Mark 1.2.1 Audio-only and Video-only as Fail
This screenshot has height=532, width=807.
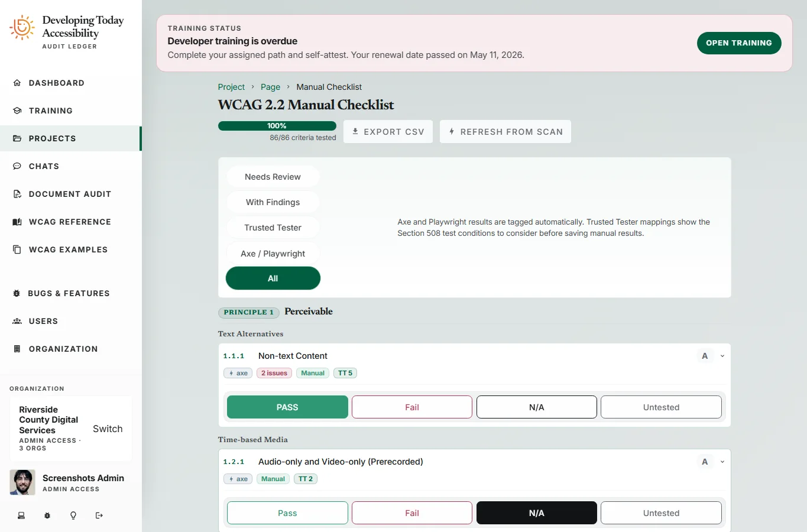(x=412, y=513)
